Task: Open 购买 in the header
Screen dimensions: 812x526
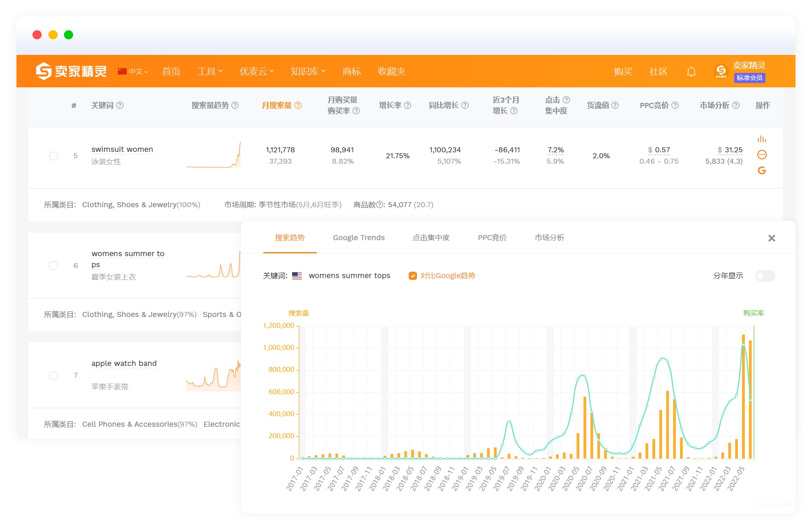Action: 623,71
